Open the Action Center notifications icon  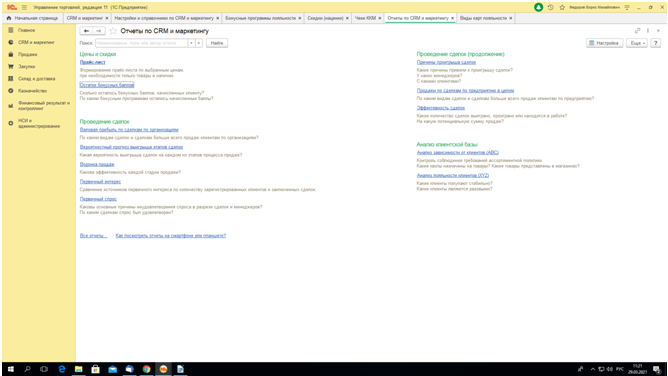tap(656, 369)
